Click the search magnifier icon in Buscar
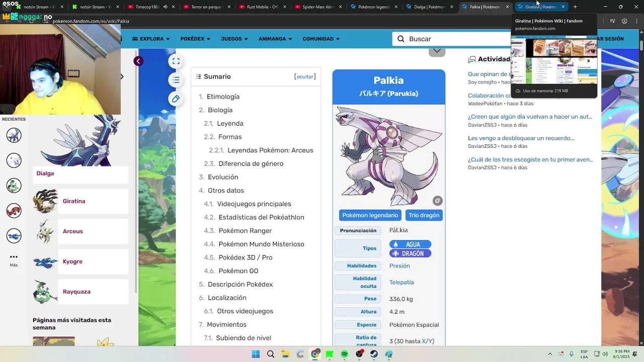The image size is (644, 362). click(x=401, y=39)
